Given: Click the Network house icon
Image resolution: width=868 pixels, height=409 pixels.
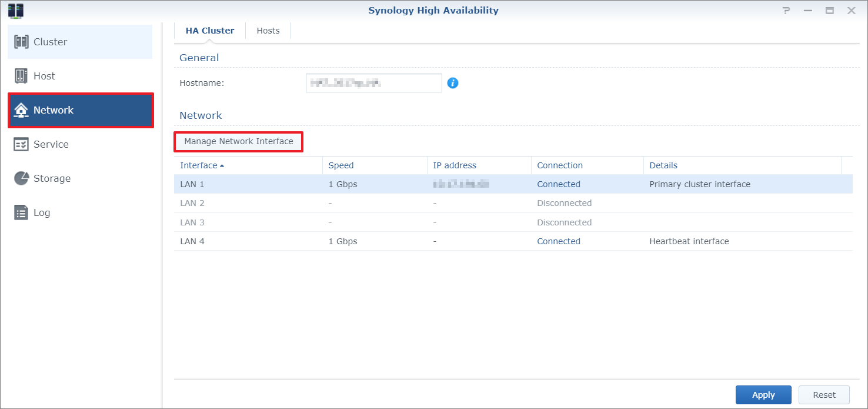Looking at the screenshot, I should [x=21, y=110].
